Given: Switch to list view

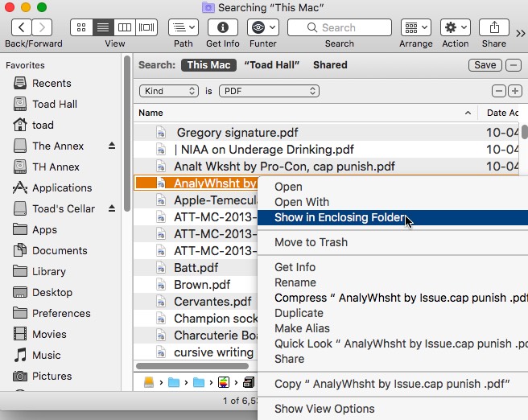Looking at the screenshot, I should (x=103, y=27).
